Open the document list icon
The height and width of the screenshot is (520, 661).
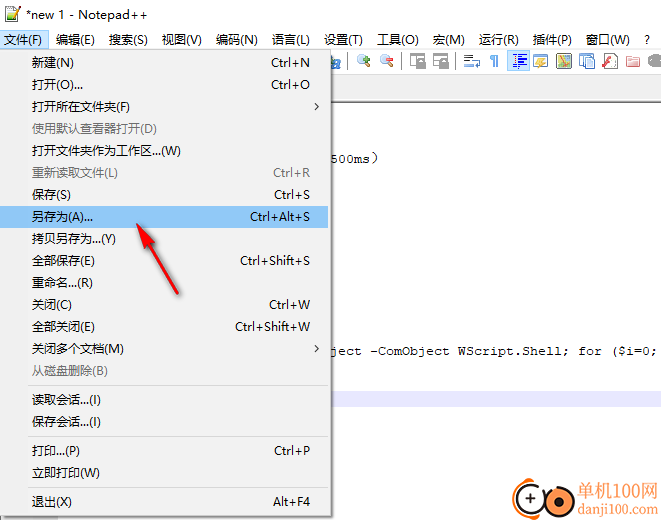tap(587, 62)
